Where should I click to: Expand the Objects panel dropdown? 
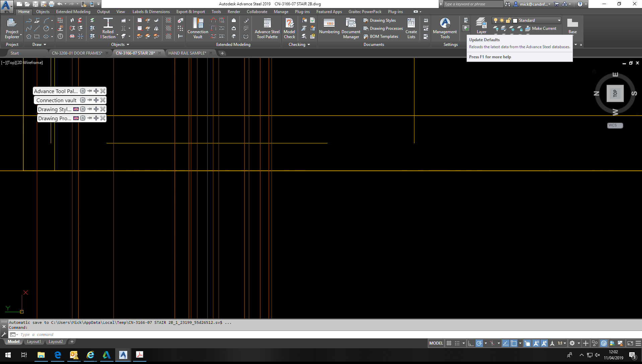(x=128, y=44)
